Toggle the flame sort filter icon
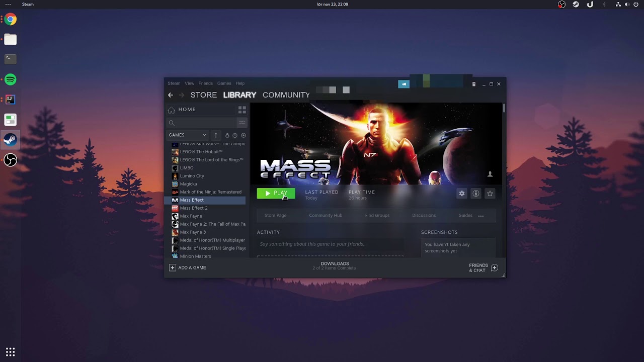This screenshot has width=644, height=362. point(227,135)
